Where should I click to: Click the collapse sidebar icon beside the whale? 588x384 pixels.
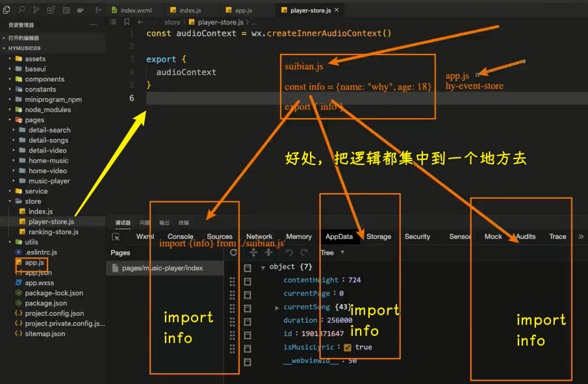[x=98, y=10]
